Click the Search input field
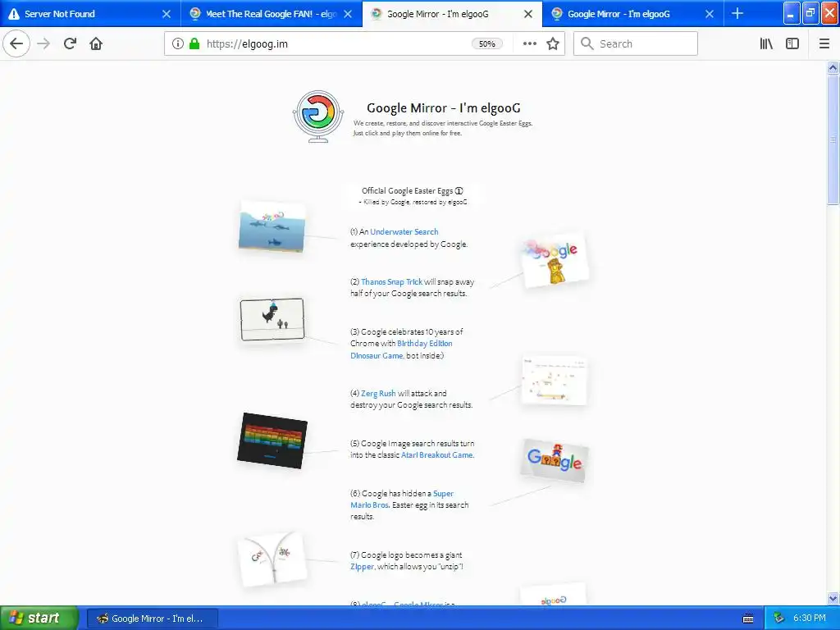 [x=636, y=43]
